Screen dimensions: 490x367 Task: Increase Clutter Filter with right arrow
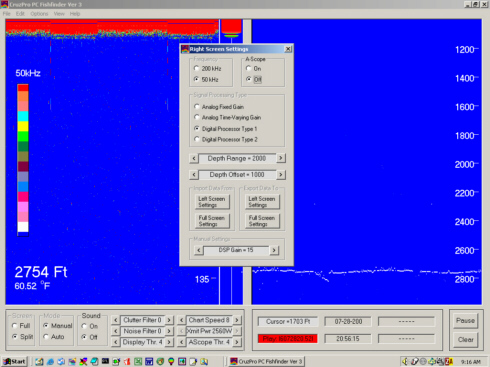click(169, 320)
